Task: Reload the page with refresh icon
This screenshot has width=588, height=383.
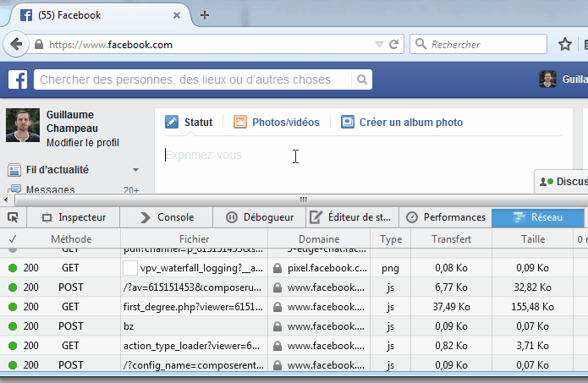Action: point(393,45)
